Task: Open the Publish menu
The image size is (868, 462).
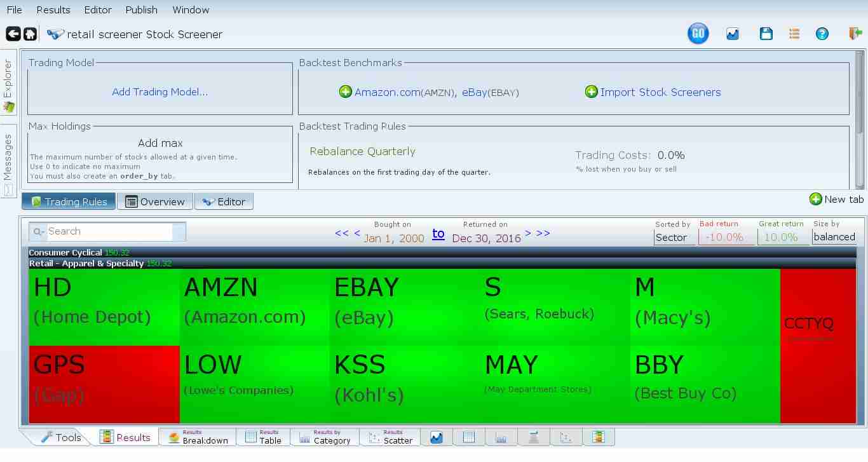Action: tap(141, 10)
